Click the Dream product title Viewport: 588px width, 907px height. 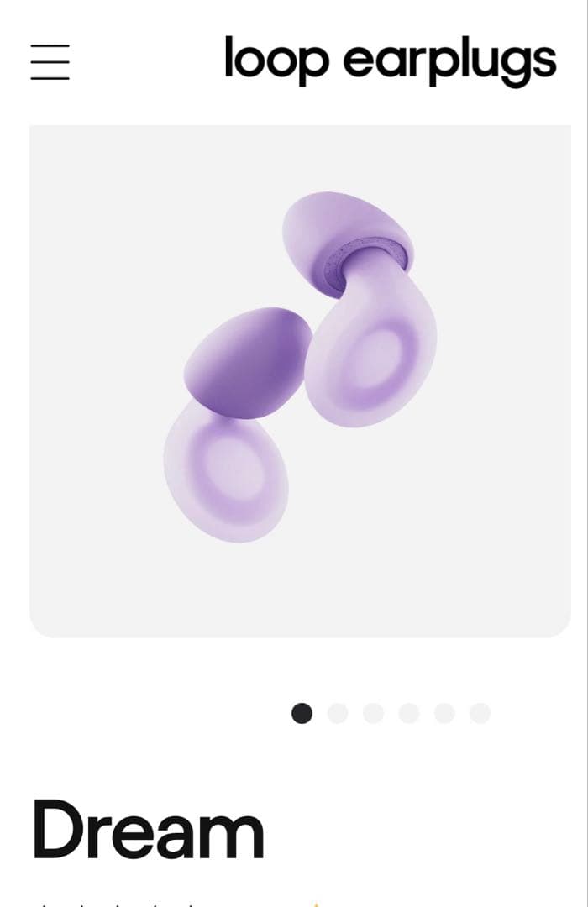pyautogui.click(x=148, y=828)
